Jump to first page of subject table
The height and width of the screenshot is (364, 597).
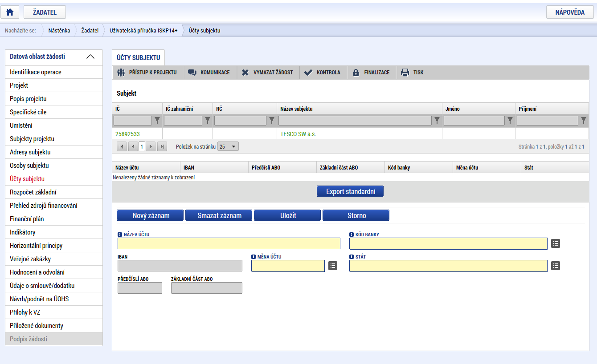122,146
